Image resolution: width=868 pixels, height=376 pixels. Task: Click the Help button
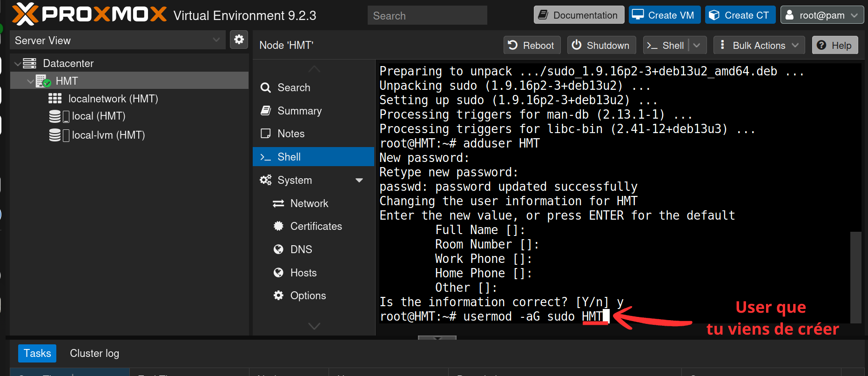pyautogui.click(x=835, y=45)
